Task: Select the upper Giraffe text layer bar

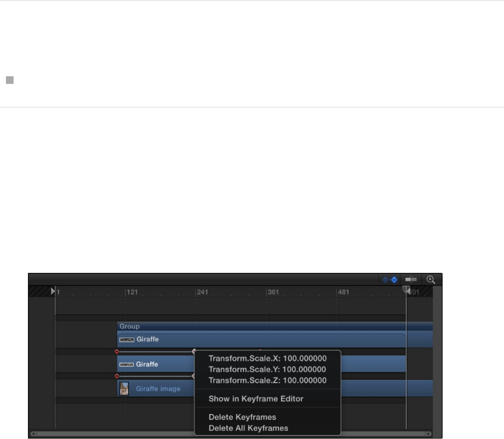Action: click(x=261, y=339)
